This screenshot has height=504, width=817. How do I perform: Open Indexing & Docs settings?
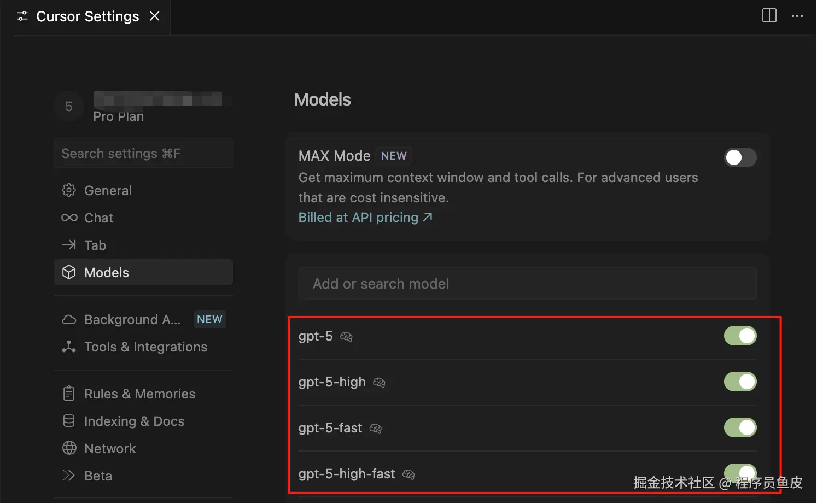click(x=143, y=421)
